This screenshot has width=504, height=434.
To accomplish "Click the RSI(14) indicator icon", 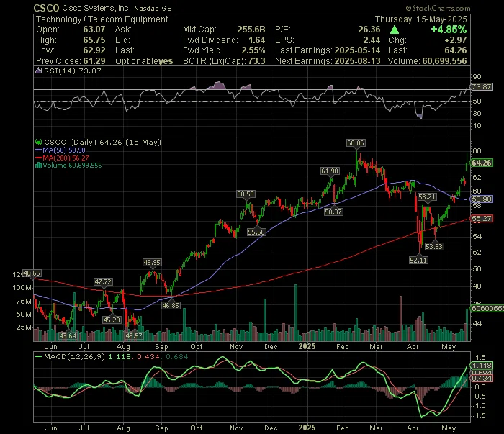I will point(38,71).
